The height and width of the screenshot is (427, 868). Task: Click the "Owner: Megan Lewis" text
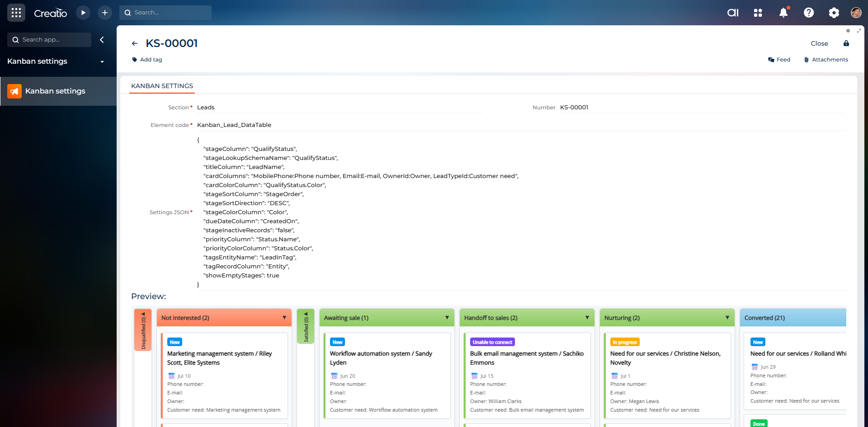[x=634, y=401]
